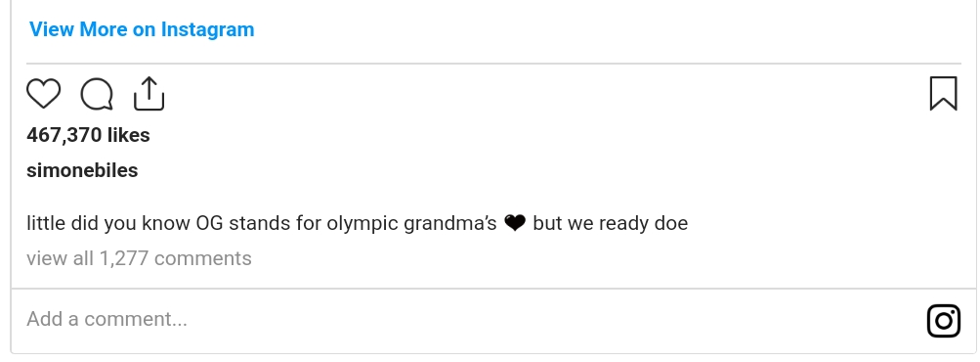The image size is (980, 362).
Task: Select the word Instagram in the top link
Action: coord(207,29)
